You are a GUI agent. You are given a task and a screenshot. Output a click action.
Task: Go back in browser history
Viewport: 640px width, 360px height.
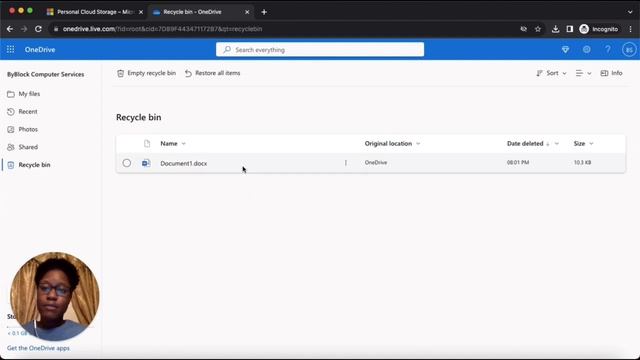coord(10,29)
